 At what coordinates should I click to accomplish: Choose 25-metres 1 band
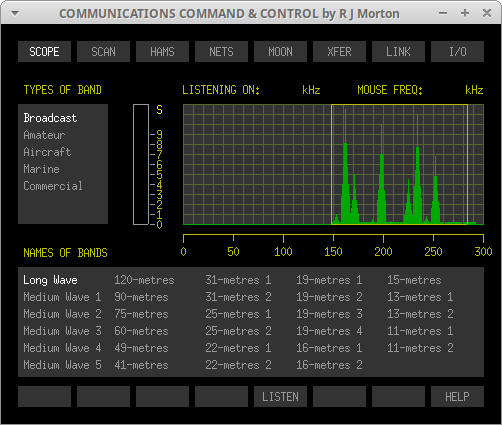[238, 314]
